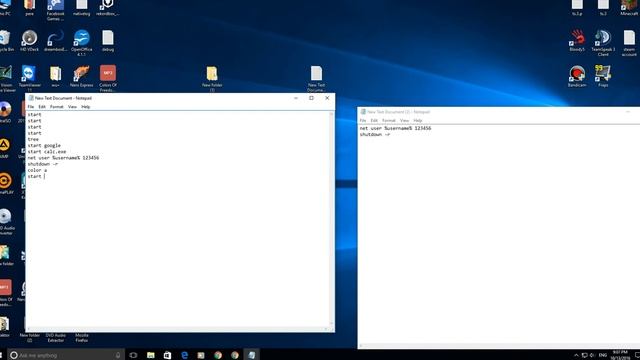This screenshot has height=360, width=640.
Task: Maximize the front Notepad window
Action: pos(311,98)
